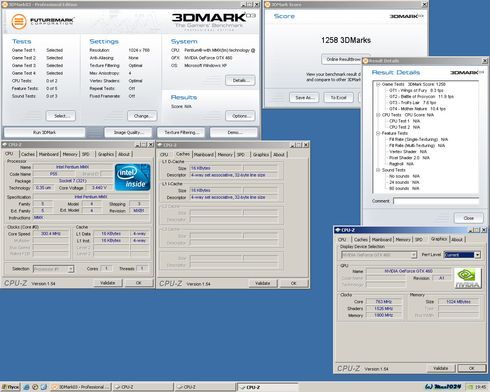Select the GT1 - Wings of Fury row
The height and width of the screenshot is (392, 490).
(416, 90)
